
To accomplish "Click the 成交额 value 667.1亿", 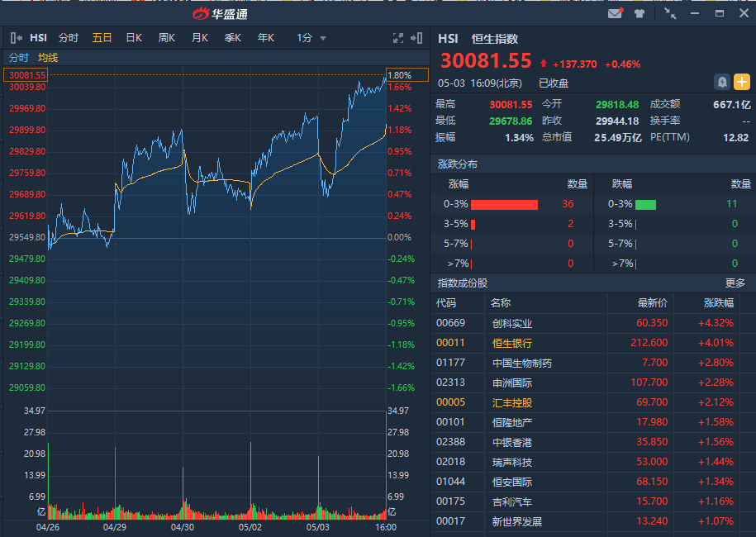I will tap(732, 105).
